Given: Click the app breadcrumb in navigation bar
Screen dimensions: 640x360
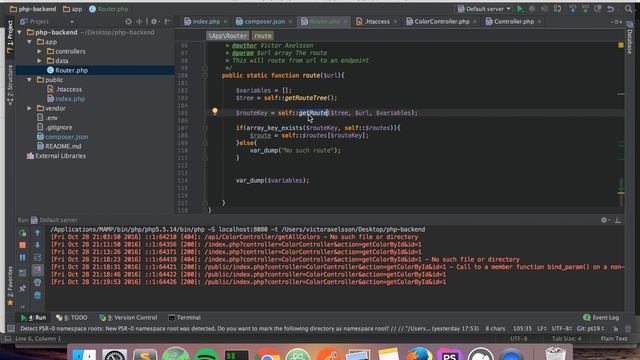Looking at the screenshot, I should pyautogui.click(x=73, y=9).
